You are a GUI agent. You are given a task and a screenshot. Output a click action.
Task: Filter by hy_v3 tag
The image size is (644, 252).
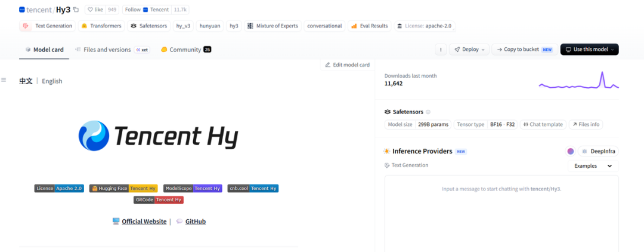pos(183,26)
